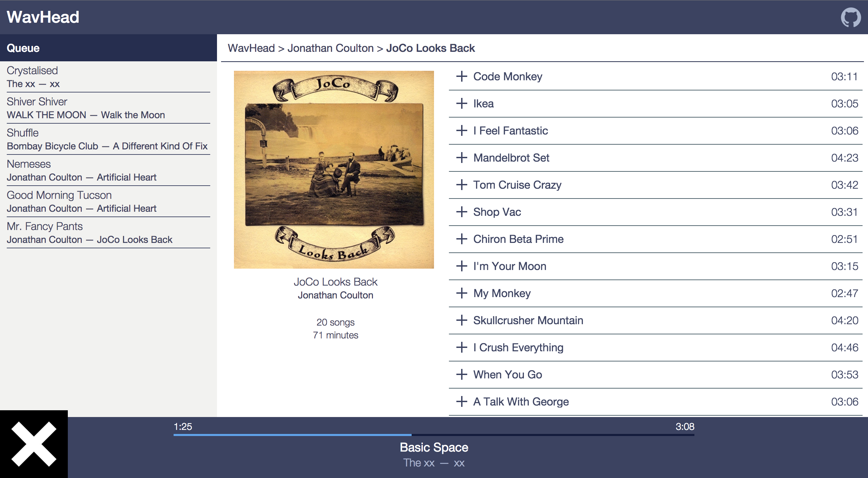
Task: Click the playback progress bar
Action: pos(434,435)
